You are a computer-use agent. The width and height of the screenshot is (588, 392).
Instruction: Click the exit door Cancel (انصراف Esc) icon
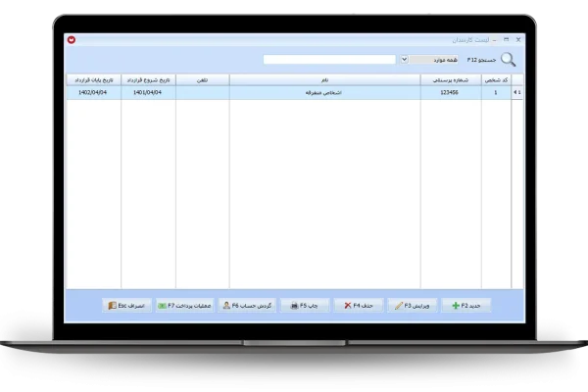pyautogui.click(x=112, y=306)
